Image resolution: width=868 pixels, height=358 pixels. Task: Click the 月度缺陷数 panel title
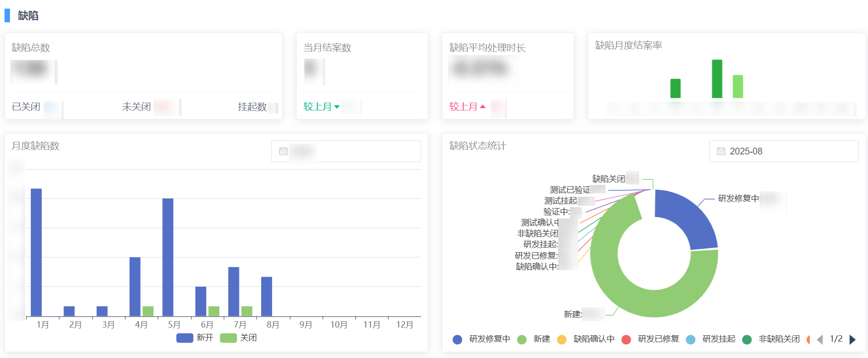tap(35, 146)
